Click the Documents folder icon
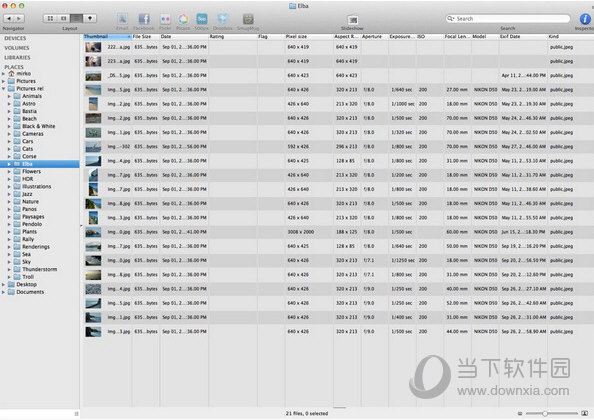Screen dimensions: 594x420 [x=11, y=292]
